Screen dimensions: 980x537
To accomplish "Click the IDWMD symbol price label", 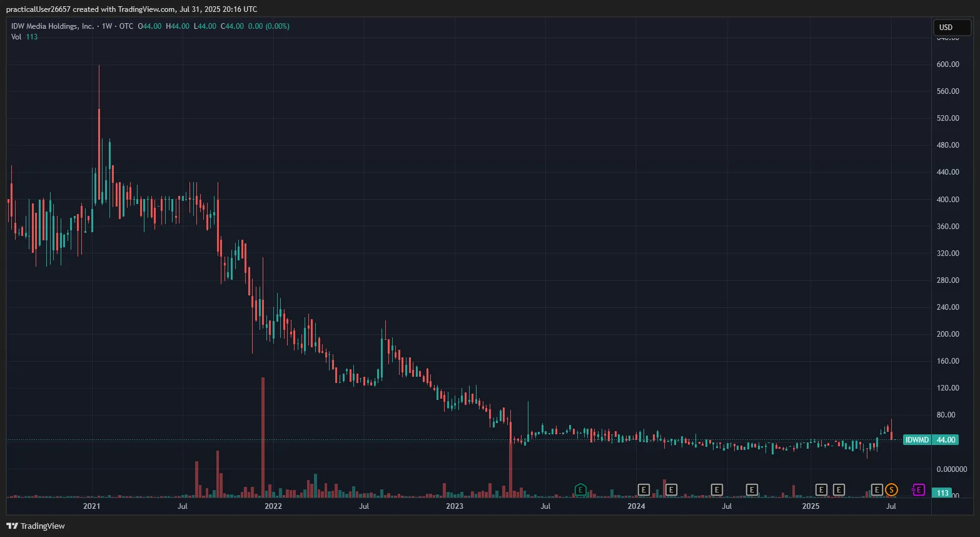I will point(917,440).
